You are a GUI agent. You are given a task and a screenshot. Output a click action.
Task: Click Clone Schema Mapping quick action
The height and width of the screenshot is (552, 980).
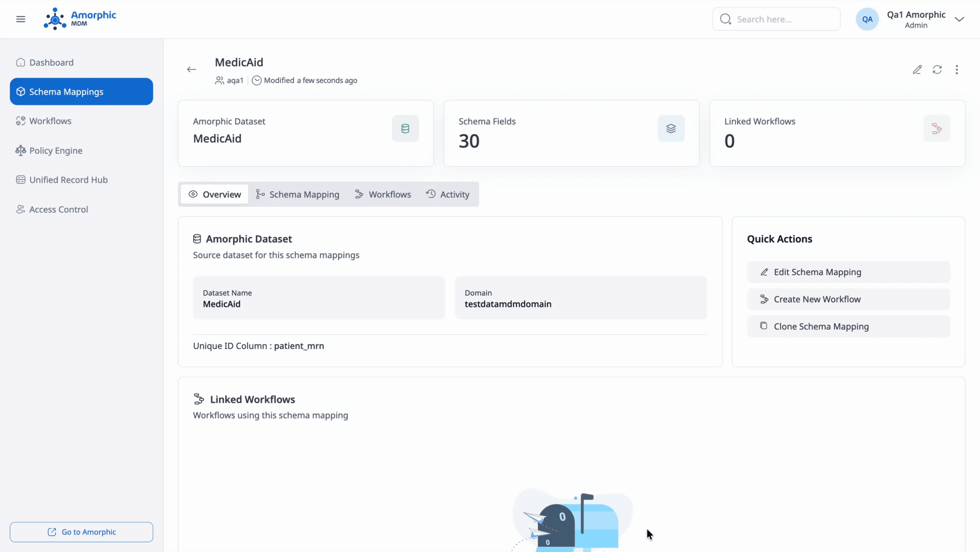tap(849, 326)
